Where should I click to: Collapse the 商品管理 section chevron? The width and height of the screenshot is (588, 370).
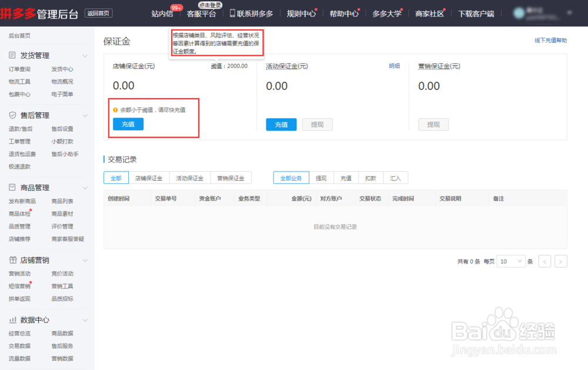point(85,188)
